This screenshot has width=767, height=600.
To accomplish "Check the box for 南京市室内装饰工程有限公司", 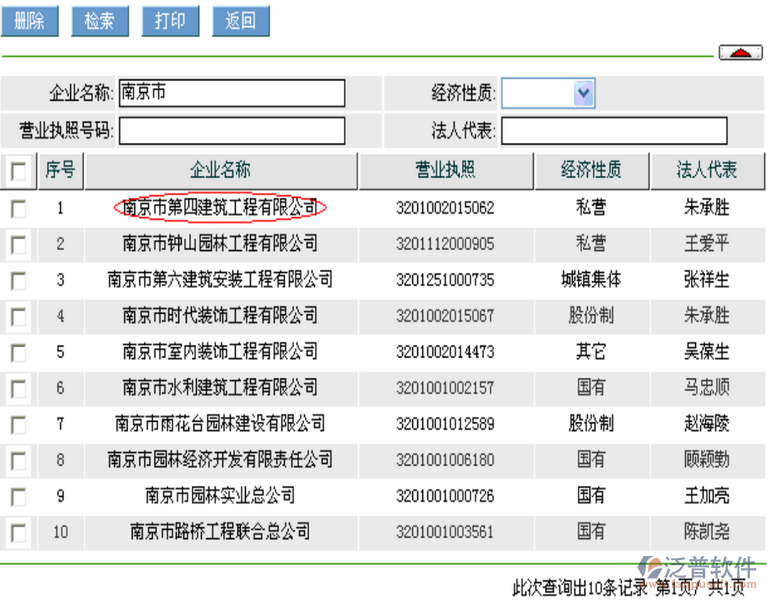I will coord(18,352).
